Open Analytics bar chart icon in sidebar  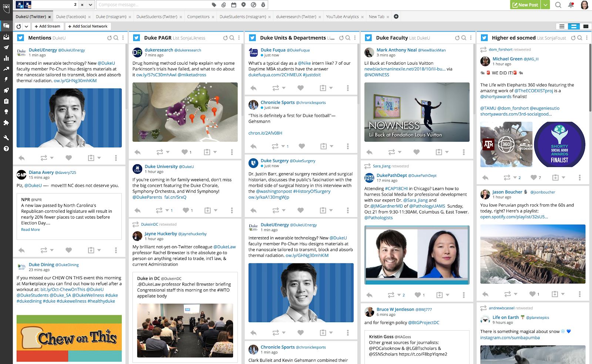pos(6,58)
